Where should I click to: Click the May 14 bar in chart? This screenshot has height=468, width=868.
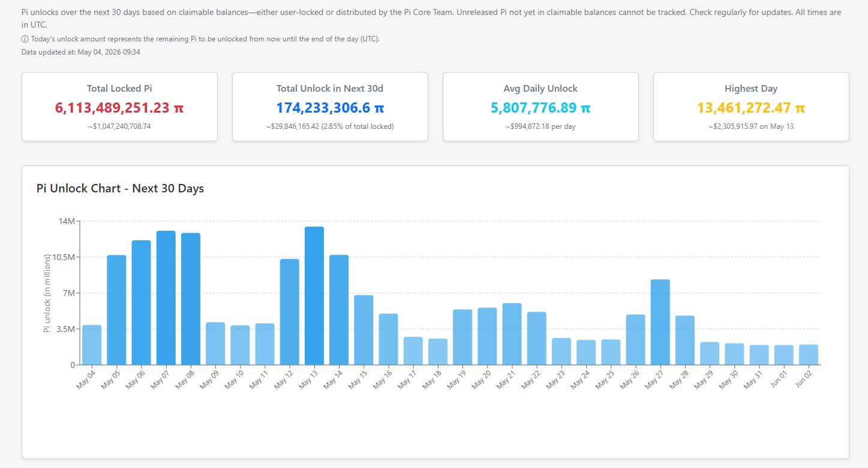click(x=339, y=310)
